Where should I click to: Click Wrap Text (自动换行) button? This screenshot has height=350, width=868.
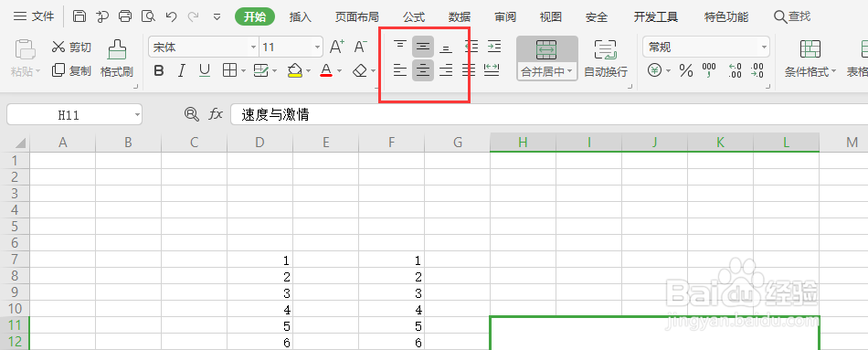606,58
